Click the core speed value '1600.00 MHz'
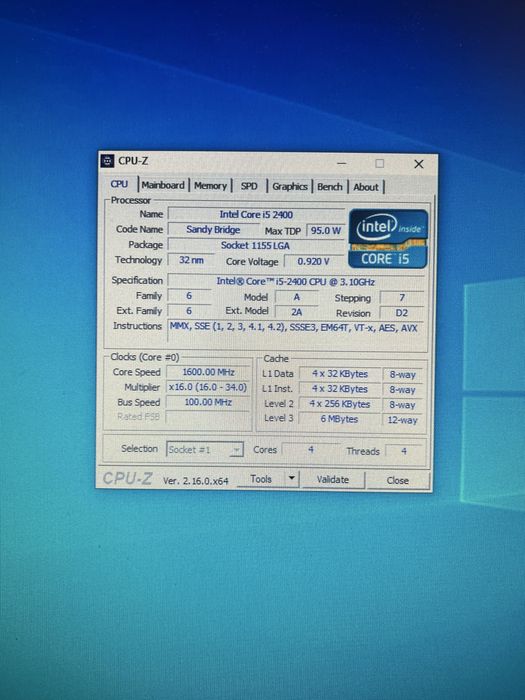The width and height of the screenshot is (525, 700). 208,372
